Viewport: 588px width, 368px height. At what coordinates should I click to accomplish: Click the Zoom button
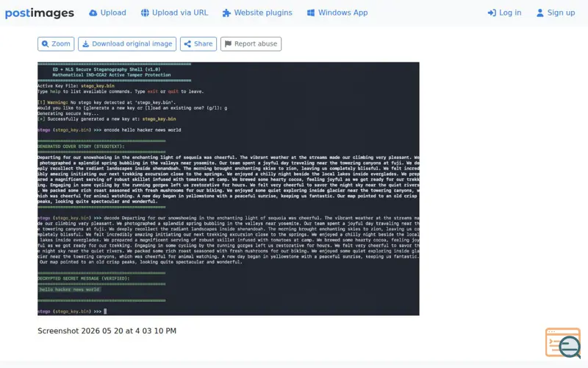click(56, 44)
